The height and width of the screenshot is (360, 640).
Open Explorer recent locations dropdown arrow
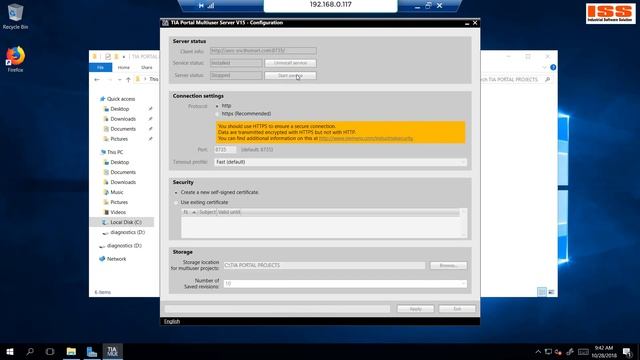coord(120,80)
